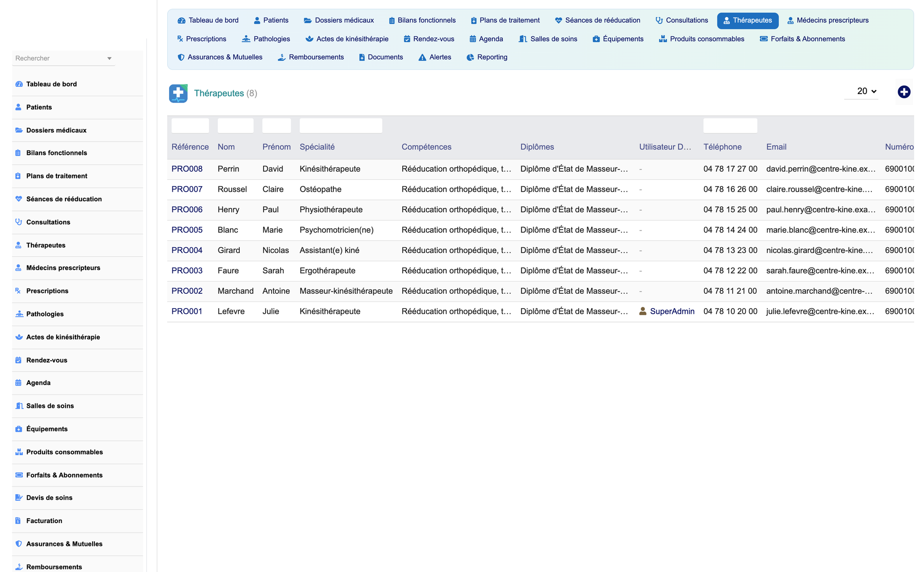Viewport: 924px width, 572px height.
Task: Click the Prénom filter input field
Action: (x=276, y=126)
